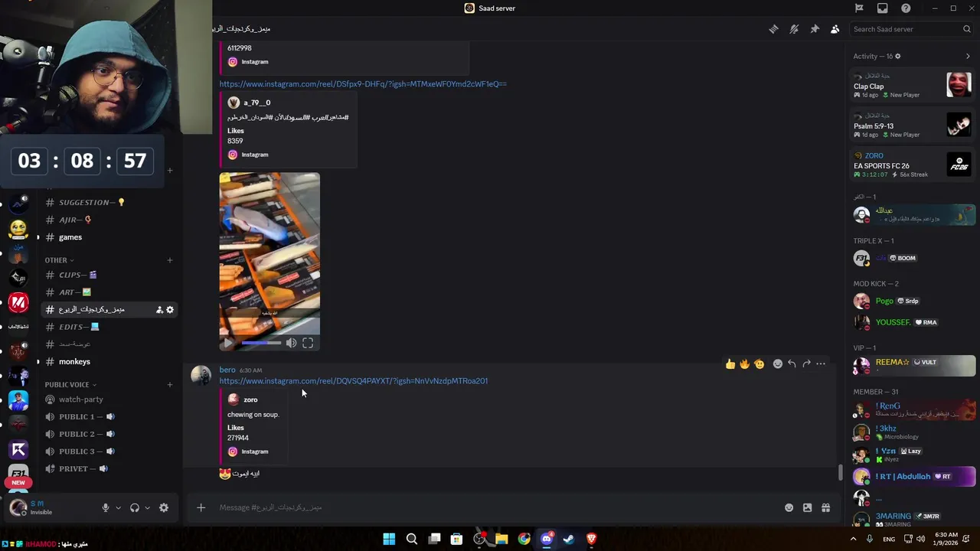Toggle the headphones deafen button
This screenshot has height=551, width=980.
pos(135,507)
